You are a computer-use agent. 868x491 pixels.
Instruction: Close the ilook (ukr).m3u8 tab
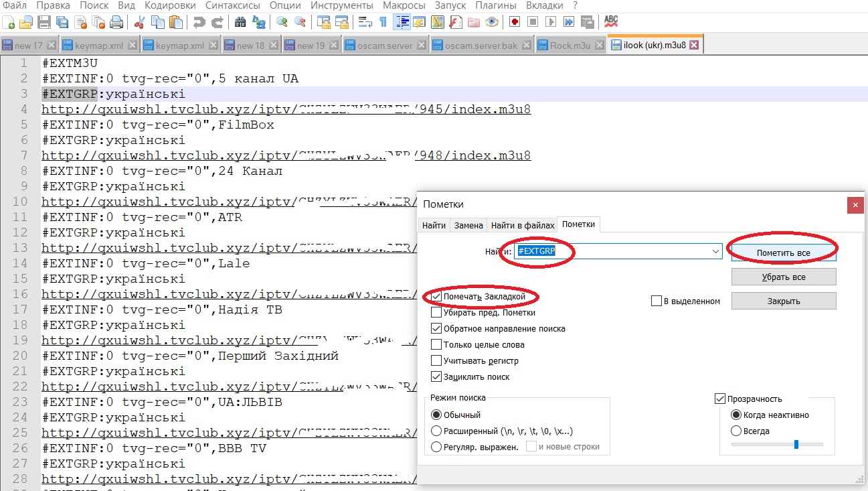pos(694,46)
